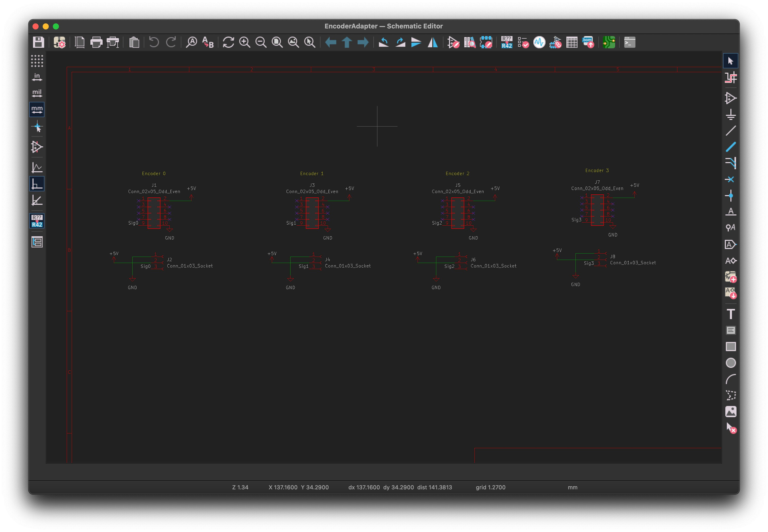768x532 pixels.
Task: Zoom to fit objects
Action: (x=294, y=42)
